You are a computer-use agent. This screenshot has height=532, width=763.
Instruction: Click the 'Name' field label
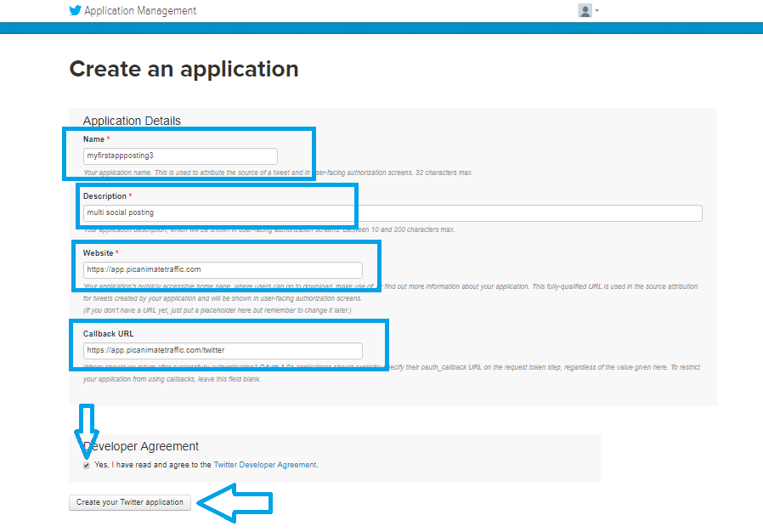point(94,139)
